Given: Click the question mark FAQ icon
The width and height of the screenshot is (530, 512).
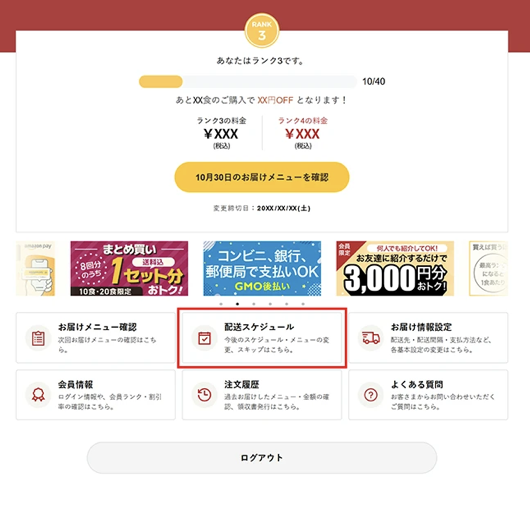Looking at the screenshot, I should tap(370, 395).
